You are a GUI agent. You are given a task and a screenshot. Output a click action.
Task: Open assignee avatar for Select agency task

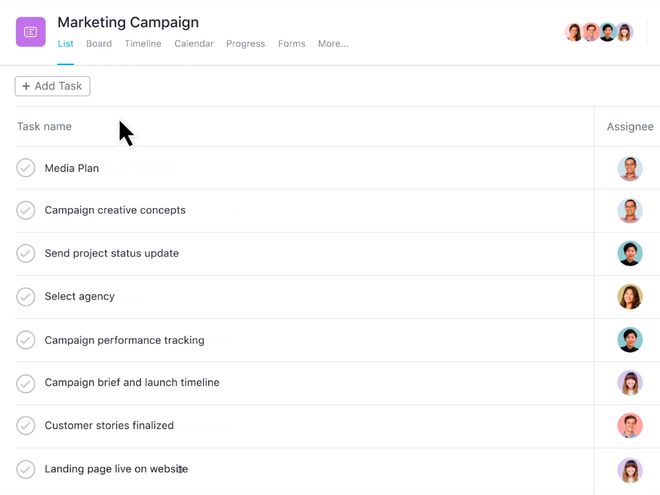(x=630, y=296)
